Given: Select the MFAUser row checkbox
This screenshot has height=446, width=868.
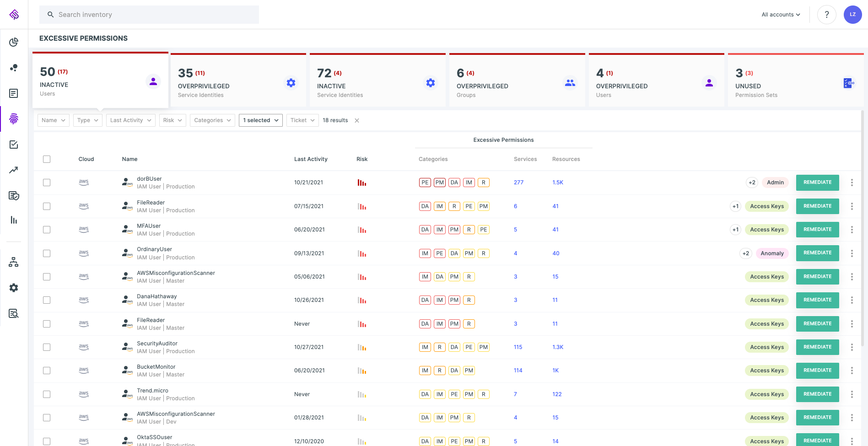Looking at the screenshot, I should [x=47, y=230].
